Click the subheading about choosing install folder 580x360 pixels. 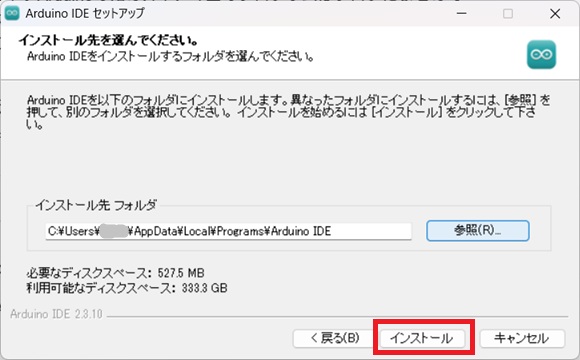click(x=171, y=57)
